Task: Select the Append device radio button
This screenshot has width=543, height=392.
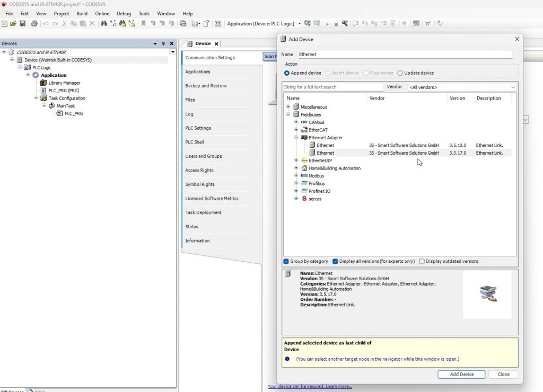Action: pyautogui.click(x=287, y=73)
